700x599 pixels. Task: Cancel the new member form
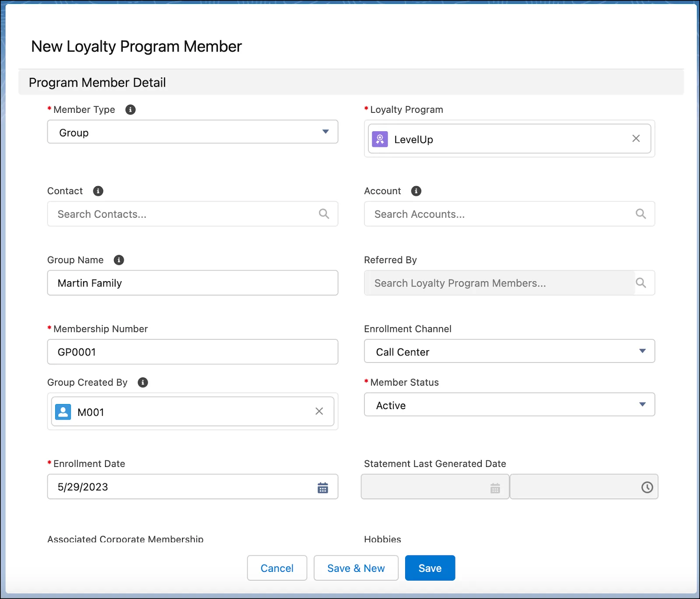pyautogui.click(x=276, y=568)
